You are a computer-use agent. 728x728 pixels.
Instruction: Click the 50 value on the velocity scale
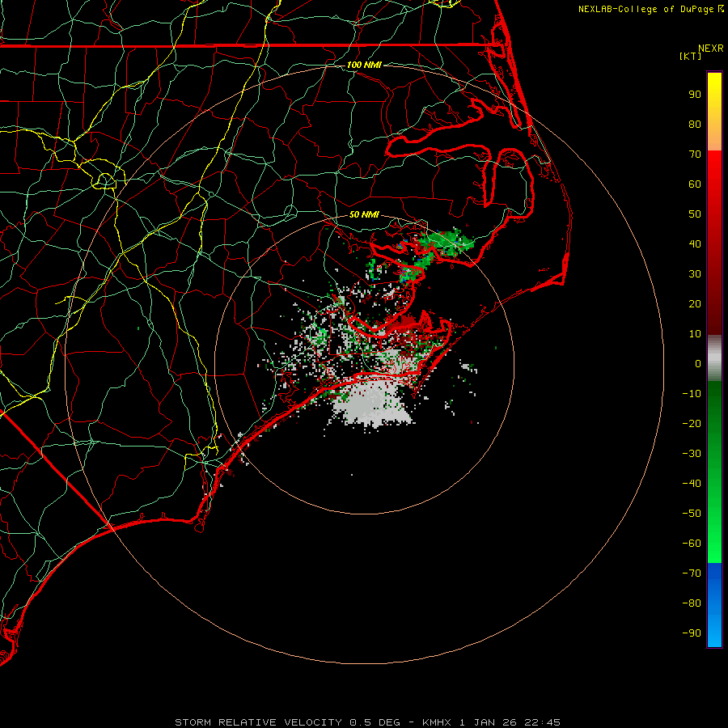pos(695,214)
